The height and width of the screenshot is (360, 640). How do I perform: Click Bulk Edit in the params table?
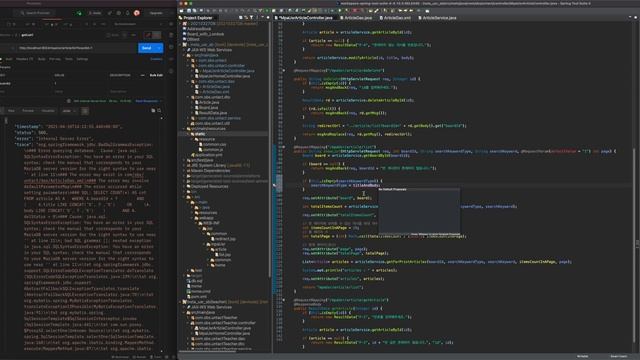coord(156,76)
